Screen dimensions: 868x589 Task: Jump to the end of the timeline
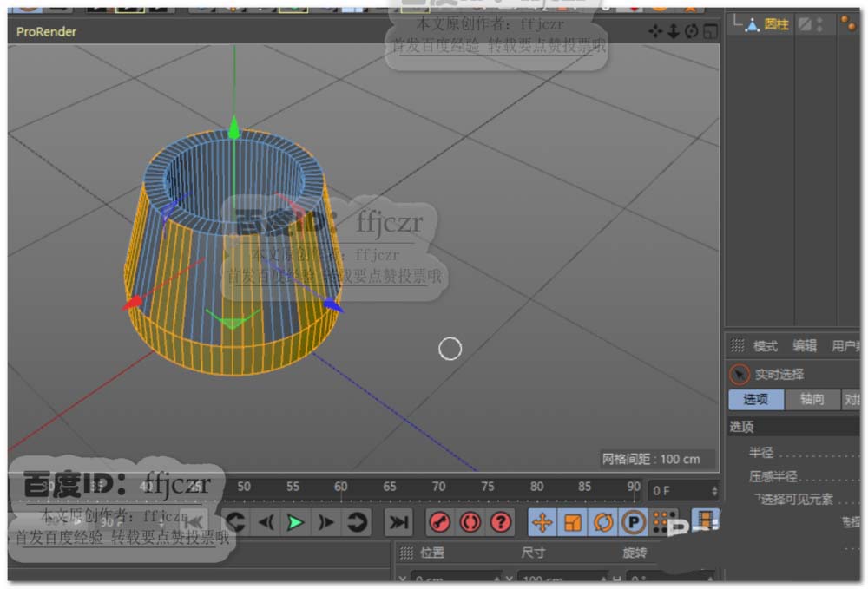(x=398, y=522)
